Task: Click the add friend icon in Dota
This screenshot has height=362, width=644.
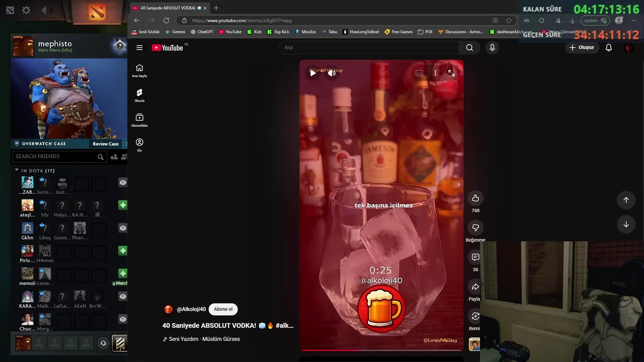Action: [114, 157]
